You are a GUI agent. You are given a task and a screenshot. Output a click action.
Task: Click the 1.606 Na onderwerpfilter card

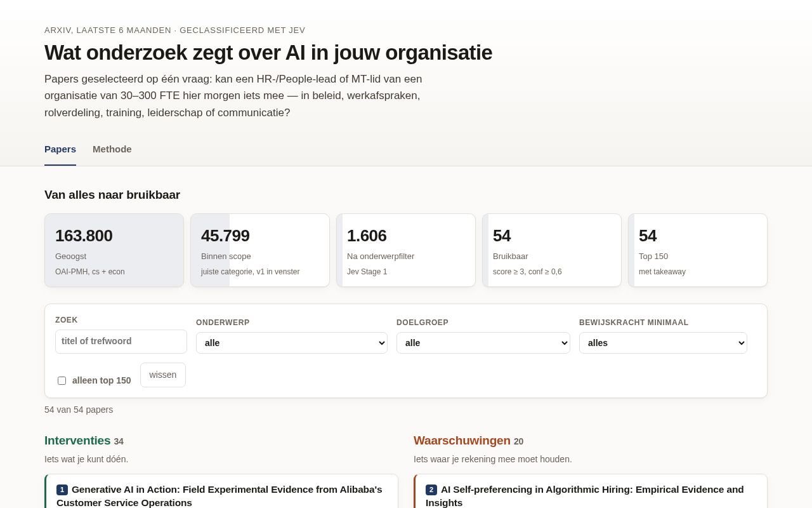406,250
